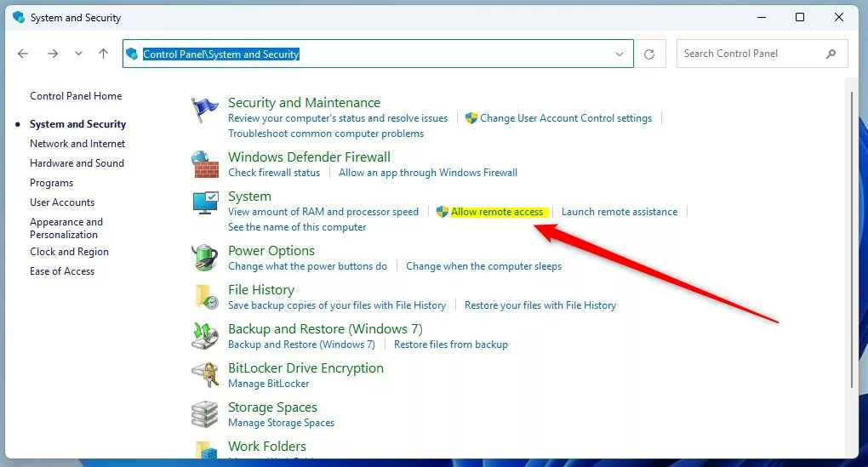Click the Security and Maintenance flag icon
This screenshot has width=868, height=467.
tap(205, 110)
